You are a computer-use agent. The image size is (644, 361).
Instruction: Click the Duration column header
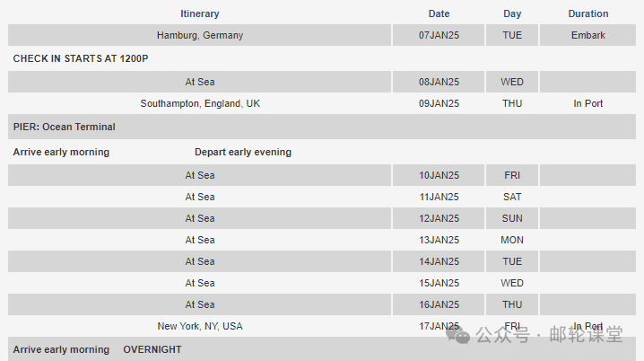click(x=587, y=13)
